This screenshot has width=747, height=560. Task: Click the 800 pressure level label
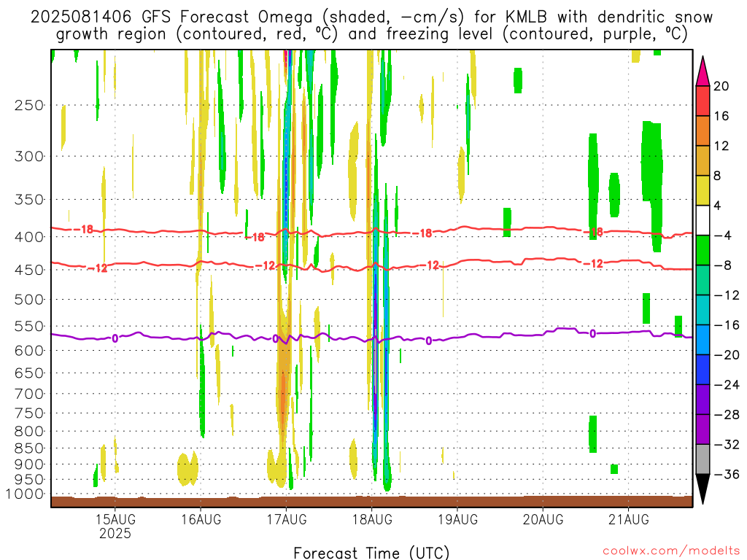[29, 432]
